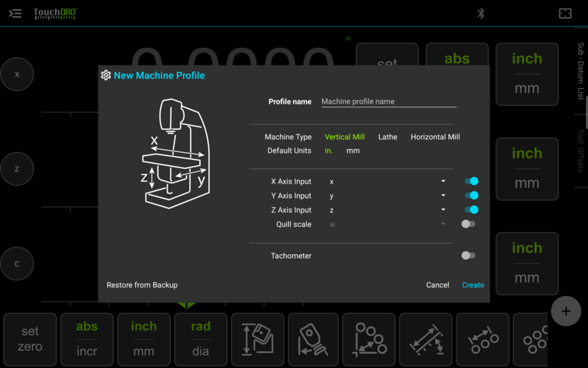Open the Y Axis Input dropdown

388,195
